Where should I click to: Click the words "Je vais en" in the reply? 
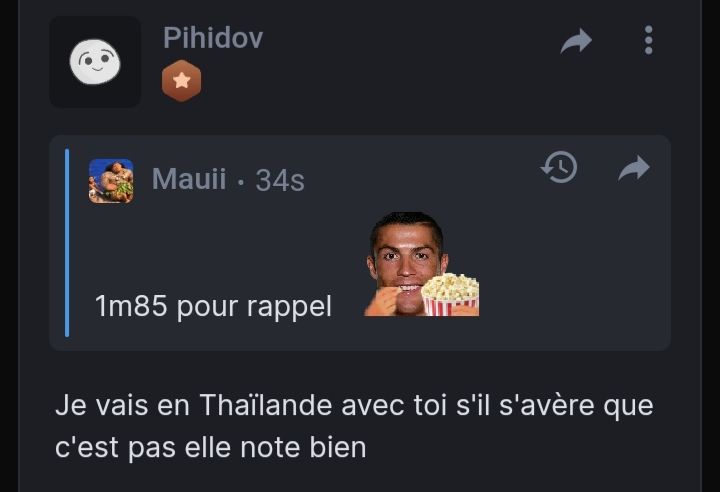[x=122, y=405]
